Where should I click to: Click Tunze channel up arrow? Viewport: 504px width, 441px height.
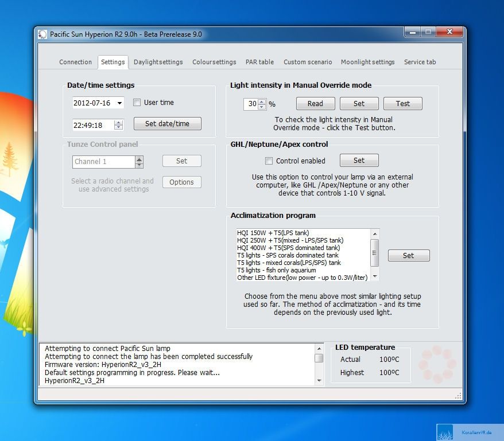point(139,159)
